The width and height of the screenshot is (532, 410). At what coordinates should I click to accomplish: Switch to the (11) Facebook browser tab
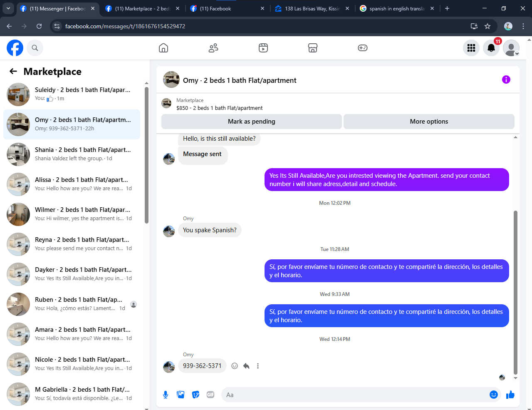click(227, 8)
